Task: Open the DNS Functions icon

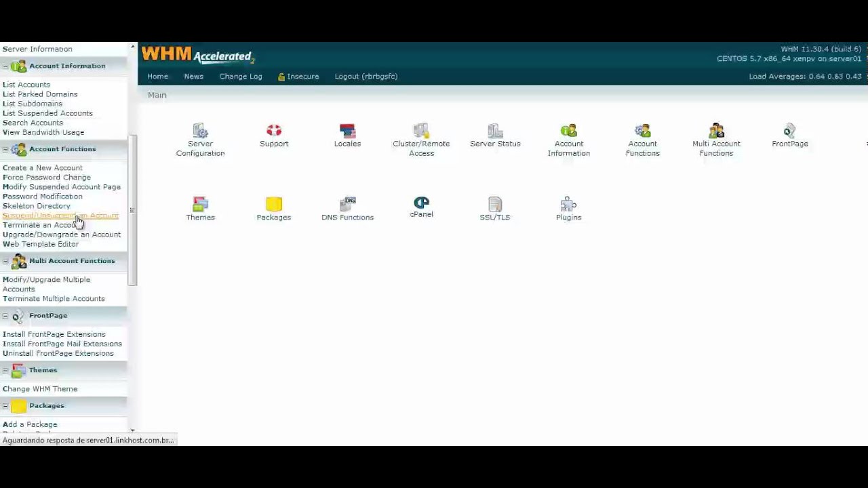Action: click(347, 204)
